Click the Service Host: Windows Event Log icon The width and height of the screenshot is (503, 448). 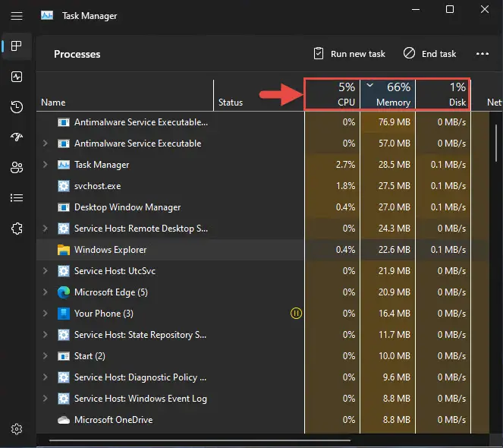coord(64,399)
